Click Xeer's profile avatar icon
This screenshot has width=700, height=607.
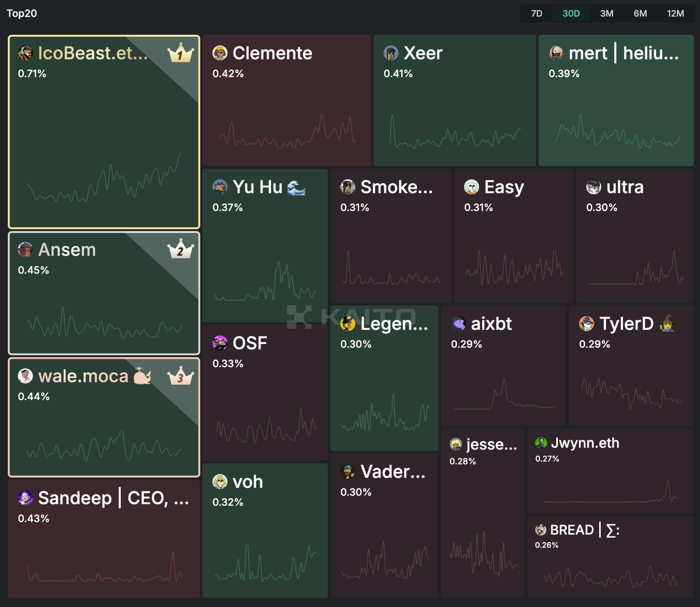coord(391,53)
